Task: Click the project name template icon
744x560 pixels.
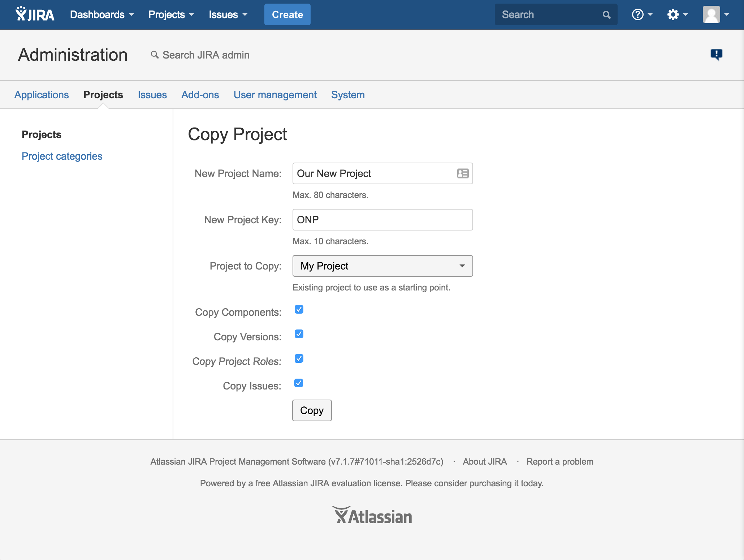Action: click(462, 173)
